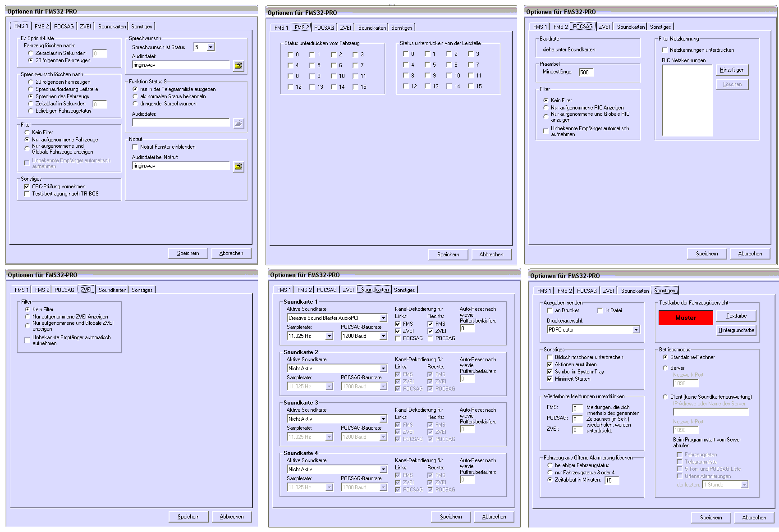Check Netzkennungen unterdrücken option

(664, 50)
